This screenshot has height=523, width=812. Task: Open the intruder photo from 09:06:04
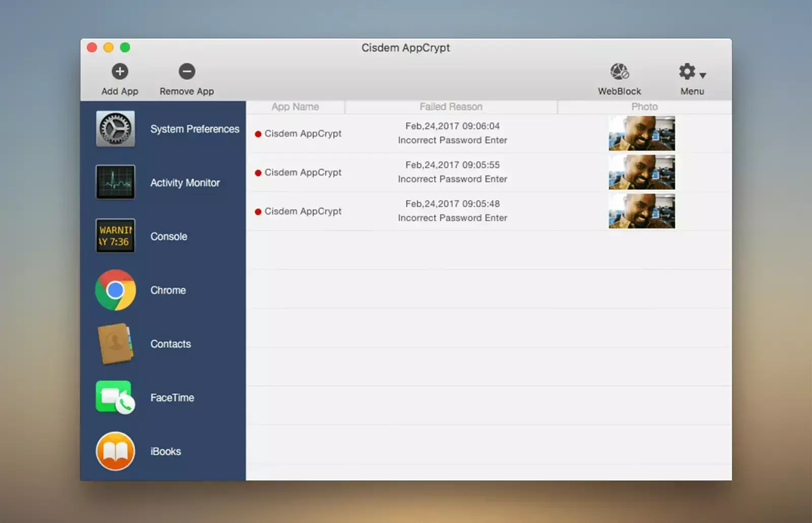(x=641, y=134)
